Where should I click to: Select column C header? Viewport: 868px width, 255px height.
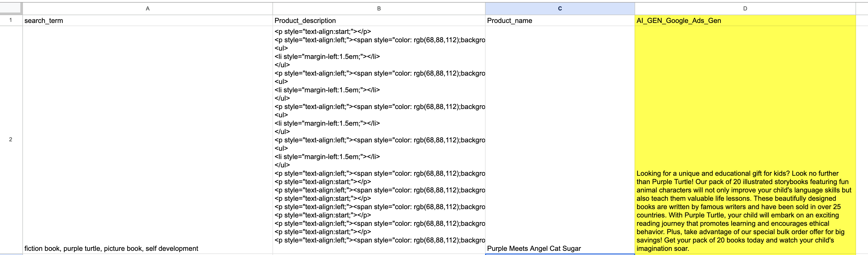[x=560, y=8]
